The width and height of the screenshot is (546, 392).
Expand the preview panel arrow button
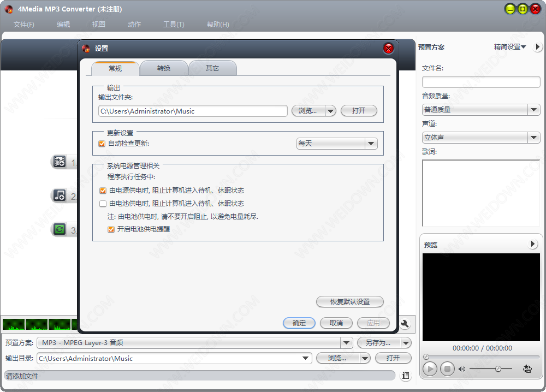532,244
